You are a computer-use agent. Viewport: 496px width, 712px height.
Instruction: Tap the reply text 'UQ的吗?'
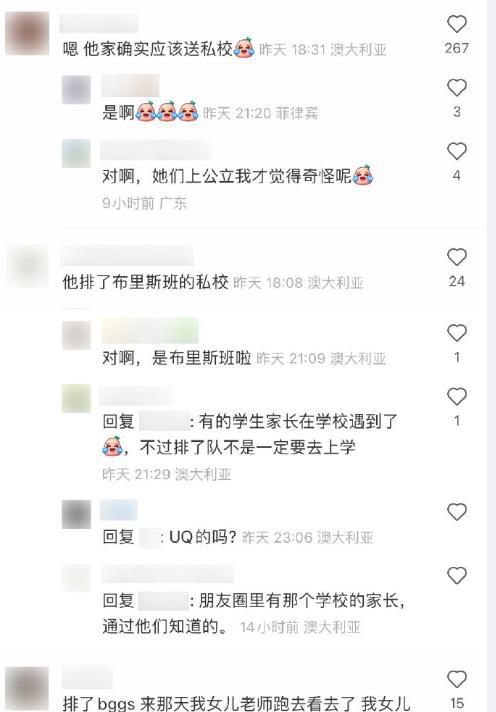point(203,537)
